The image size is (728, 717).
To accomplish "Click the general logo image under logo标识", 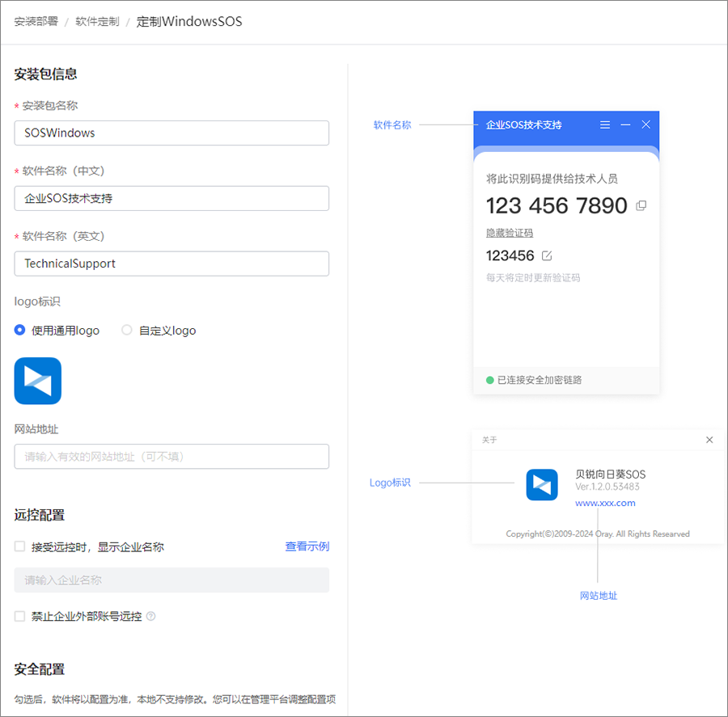I will [38, 381].
